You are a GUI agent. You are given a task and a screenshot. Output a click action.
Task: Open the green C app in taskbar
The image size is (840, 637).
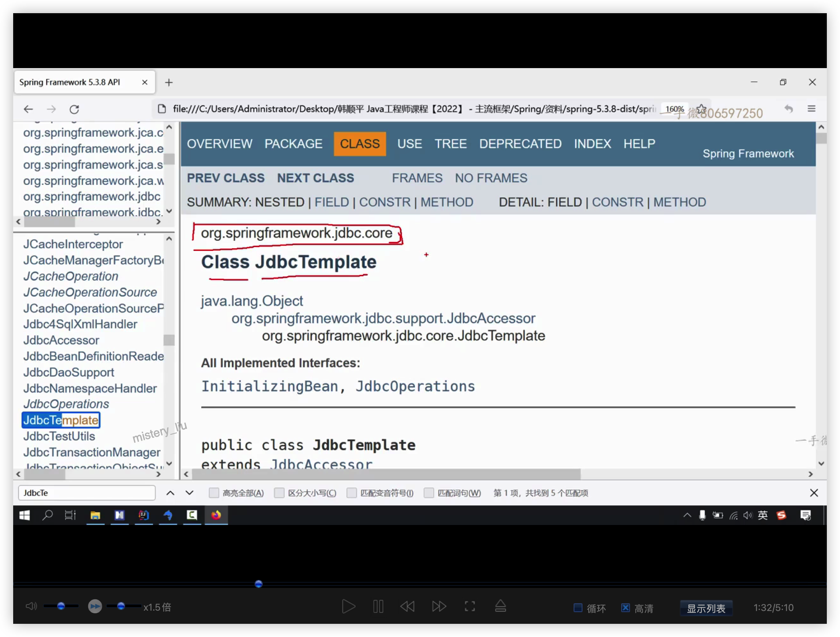192,515
